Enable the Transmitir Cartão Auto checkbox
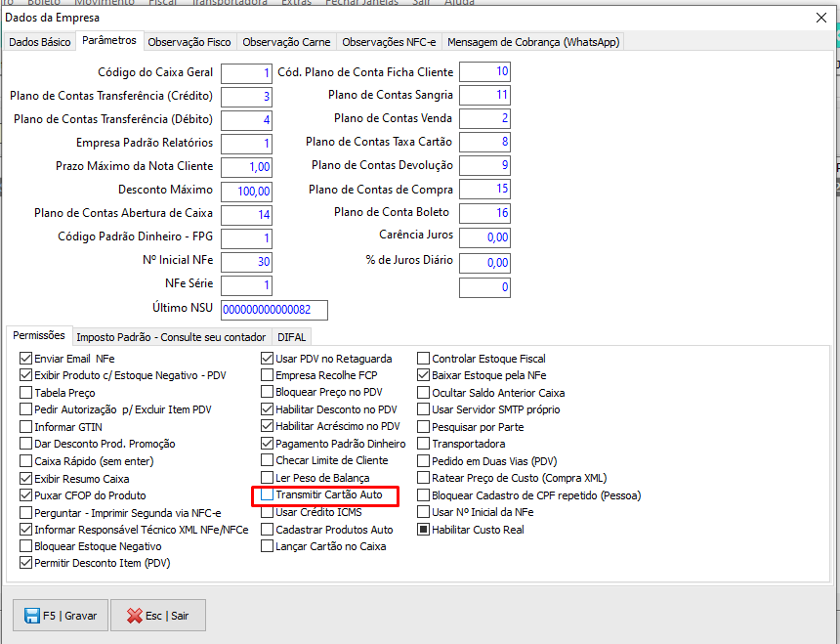Image resolution: width=840 pixels, height=644 pixels. point(268,495)
